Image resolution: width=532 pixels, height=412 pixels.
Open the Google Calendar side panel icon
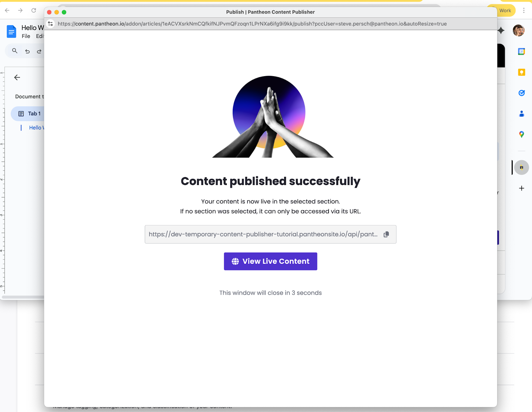point(521,52)
